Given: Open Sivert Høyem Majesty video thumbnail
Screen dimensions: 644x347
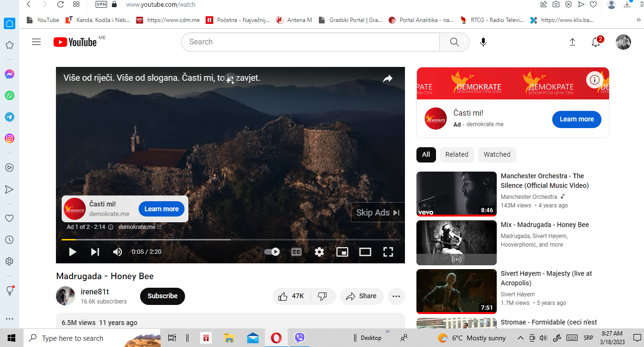Looking at the screenshot, I should 457,292.
